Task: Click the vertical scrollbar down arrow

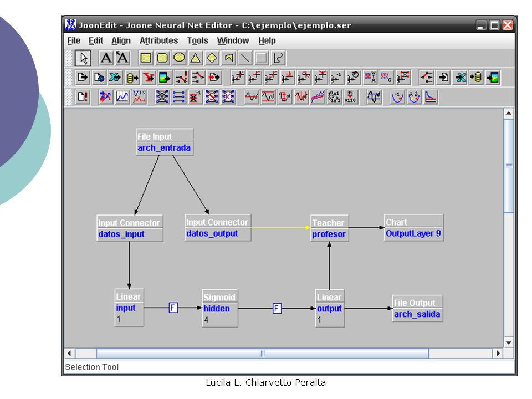Action: (508, 342)
